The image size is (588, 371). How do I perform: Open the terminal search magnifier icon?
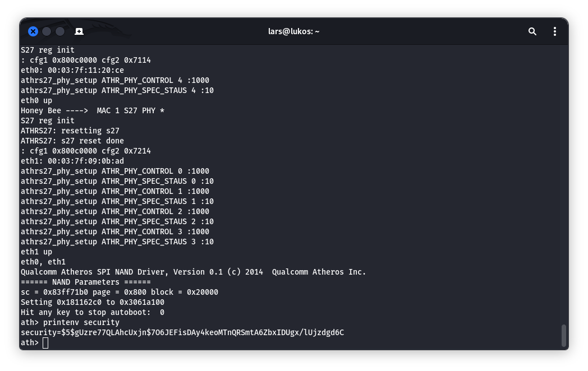(x=532, y=31)
